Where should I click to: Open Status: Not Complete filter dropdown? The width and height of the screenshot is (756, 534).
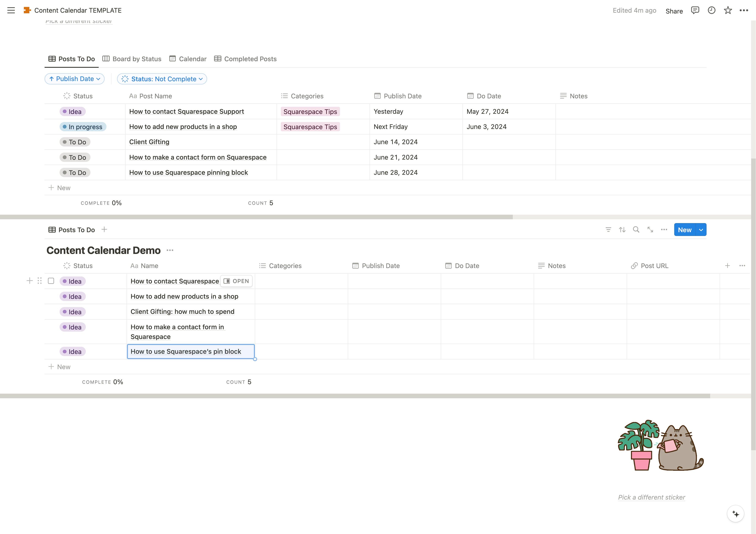point(162,79)
